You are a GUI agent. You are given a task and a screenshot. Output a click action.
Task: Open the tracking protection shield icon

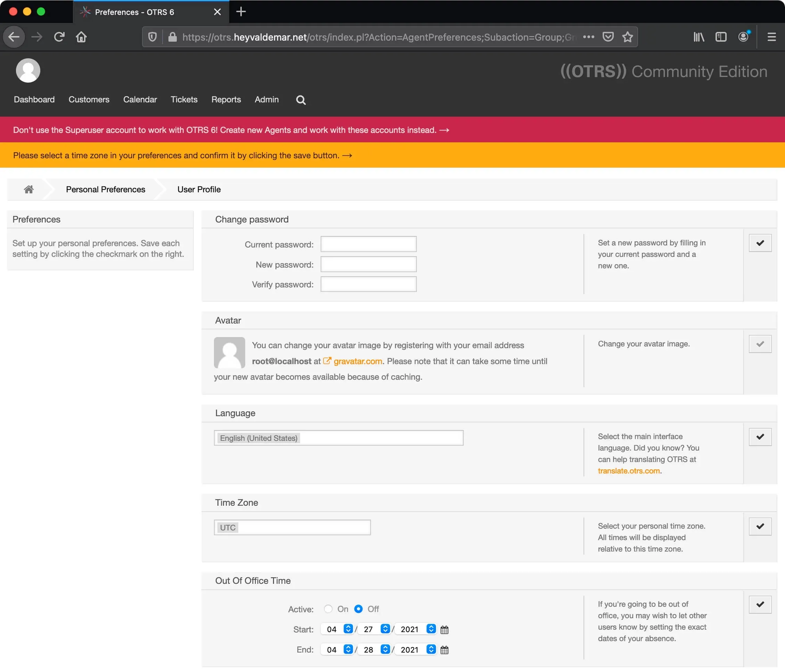click(152, 37)
